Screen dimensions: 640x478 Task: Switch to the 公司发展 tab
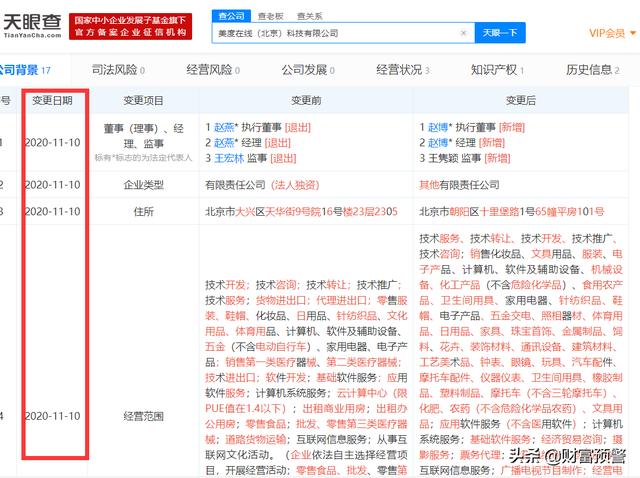coord(308,70)
